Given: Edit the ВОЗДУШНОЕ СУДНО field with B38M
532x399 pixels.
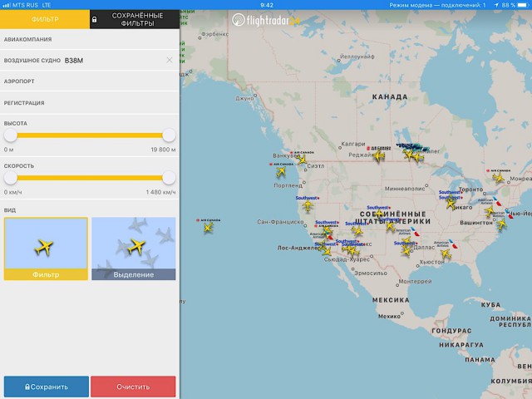Looking at the screenshot, I should [x=90, y=61].
